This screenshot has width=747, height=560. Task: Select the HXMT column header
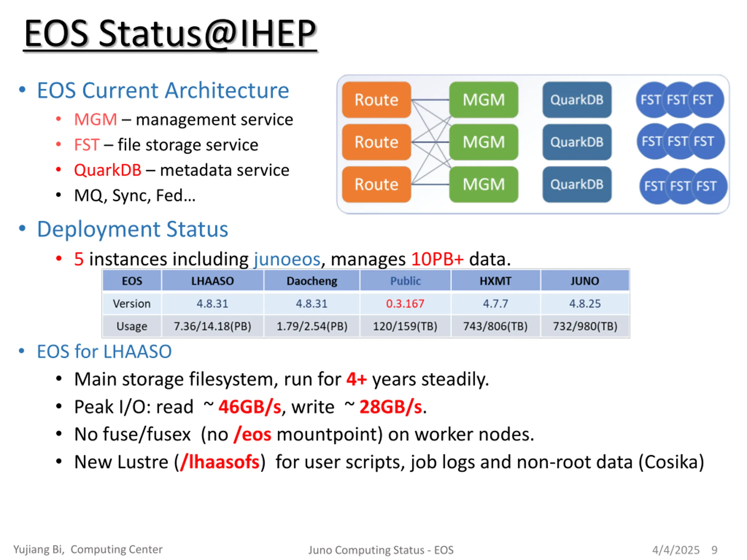pyautogui.click(x=495, y=281)
